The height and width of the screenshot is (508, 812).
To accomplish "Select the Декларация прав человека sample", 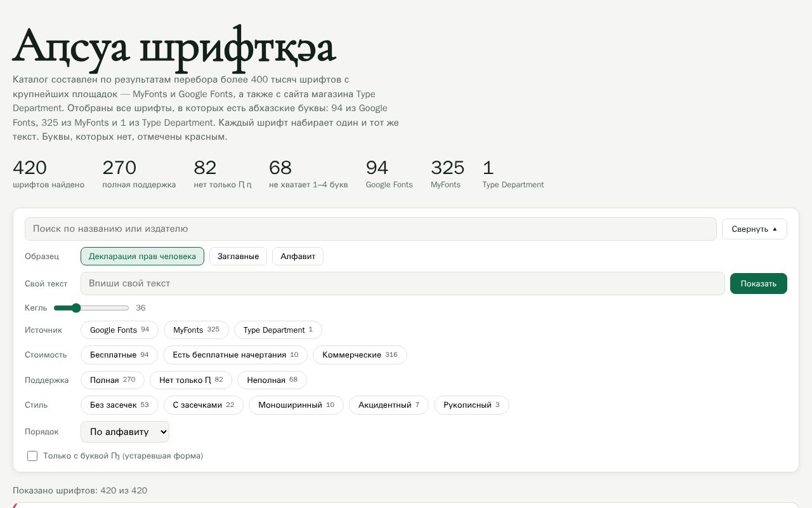I will [142, 256].
